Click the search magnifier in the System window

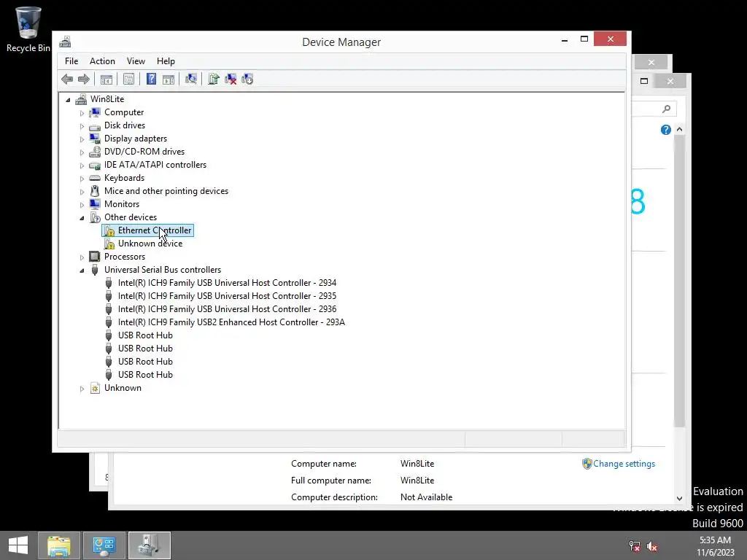coord(667,109)
